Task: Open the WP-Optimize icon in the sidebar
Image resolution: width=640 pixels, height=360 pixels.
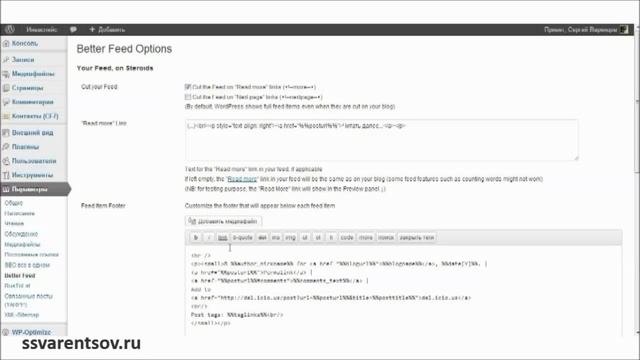Action: [x=6, y=332]
